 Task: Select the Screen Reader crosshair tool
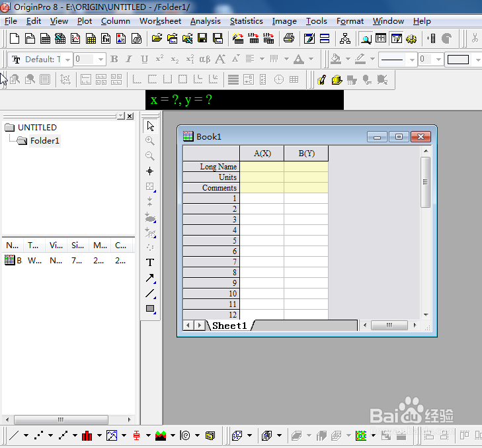[x=150, y=171]
